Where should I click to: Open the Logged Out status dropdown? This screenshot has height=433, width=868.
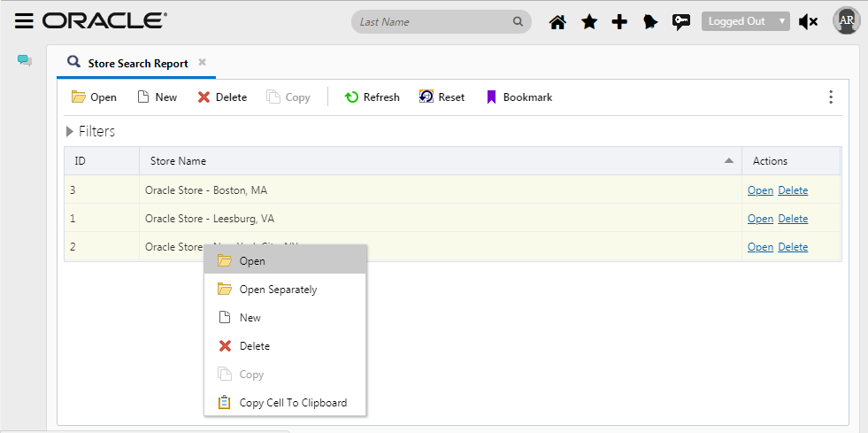(x=745, y=21)
